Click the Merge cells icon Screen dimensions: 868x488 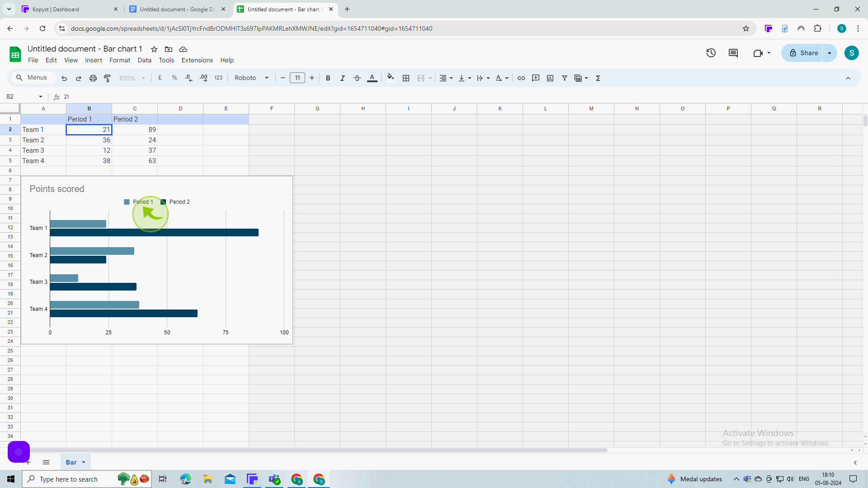point(421,78)
